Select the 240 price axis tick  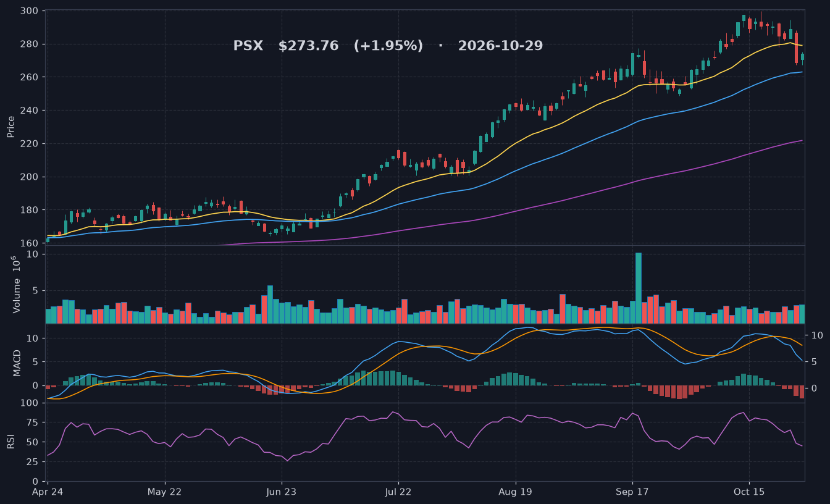(x=30, y=111)
